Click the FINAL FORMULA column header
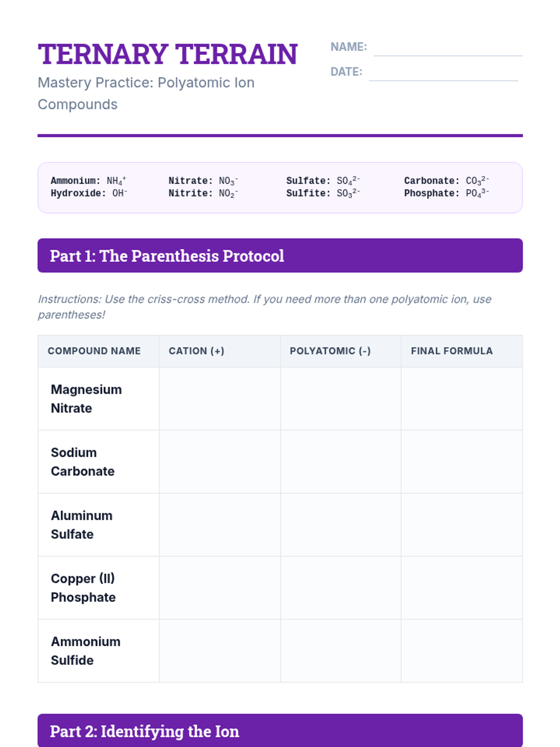 (451, 351)
